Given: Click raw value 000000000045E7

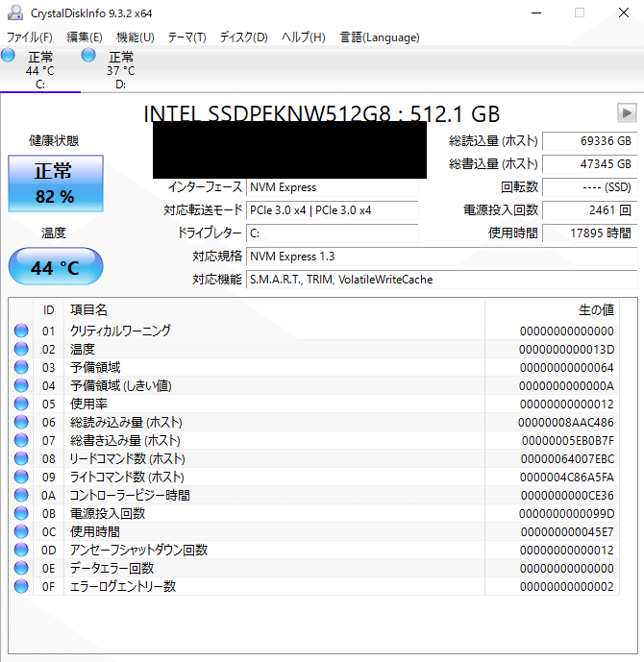Looking at the screenshot, I should pyautogui.click(x=567, y=532).
